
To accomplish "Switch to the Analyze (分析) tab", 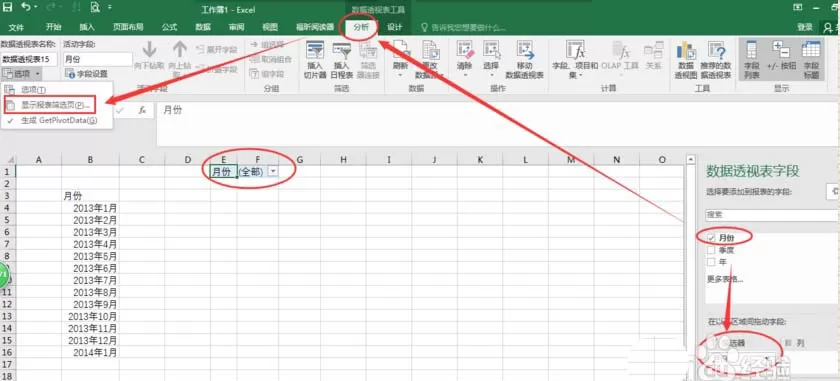I will click(x=361, y=27).
